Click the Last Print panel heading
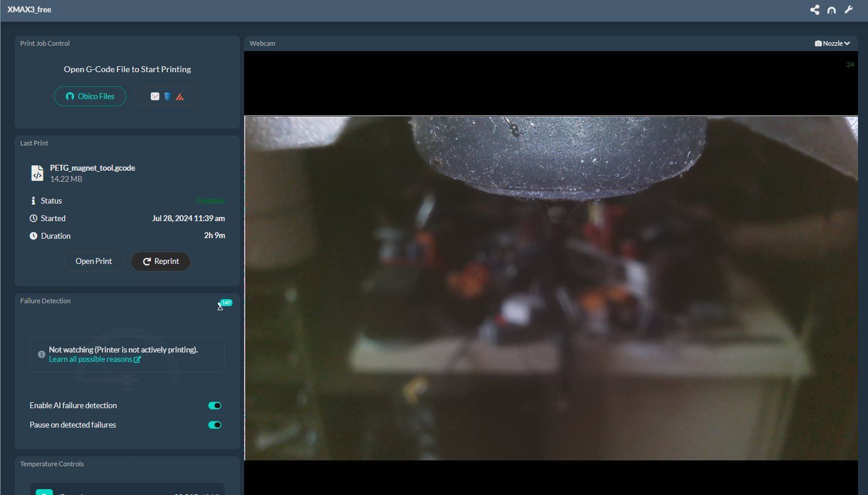868x495 pixels. pyautogui.click(x=34, y=143)
